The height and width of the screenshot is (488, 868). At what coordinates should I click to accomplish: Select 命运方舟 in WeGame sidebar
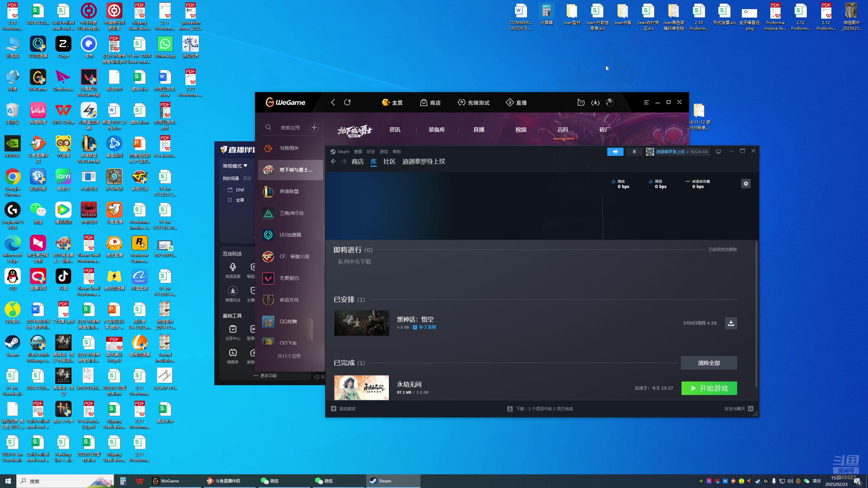coord(290,300)
